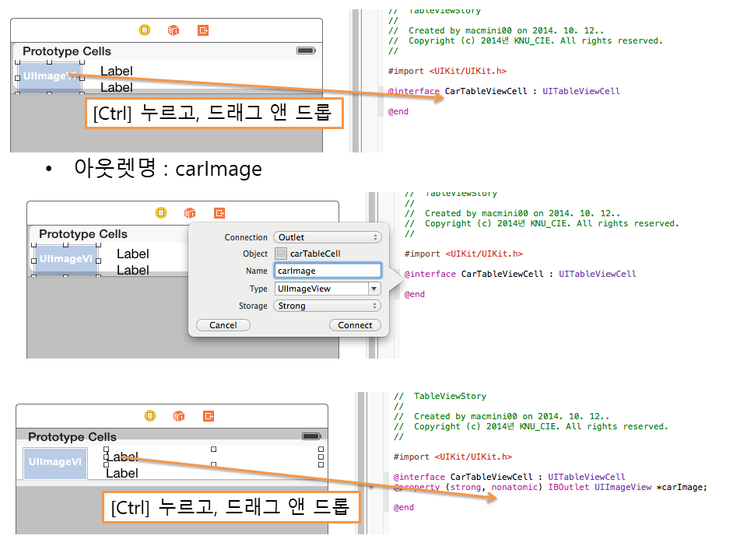Click the Exit icon in the middle scene
Screen dimensions: 747x560
(x=219, y=213)
